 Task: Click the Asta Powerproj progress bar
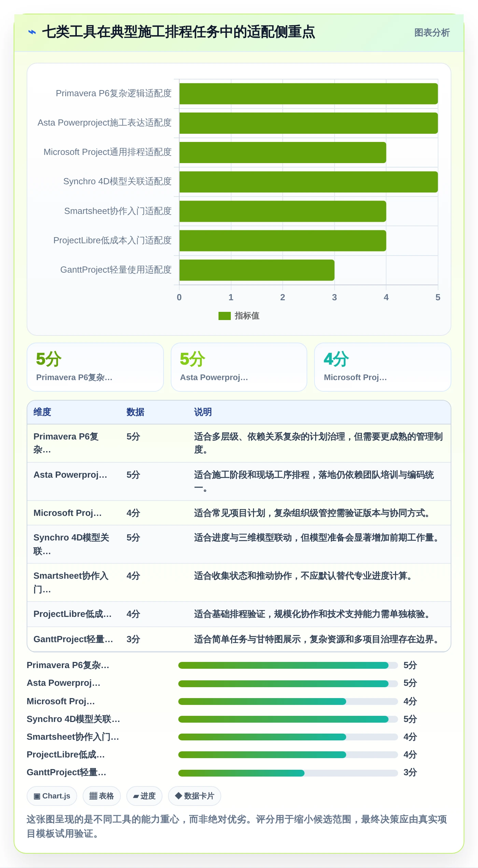pos(288,684)
